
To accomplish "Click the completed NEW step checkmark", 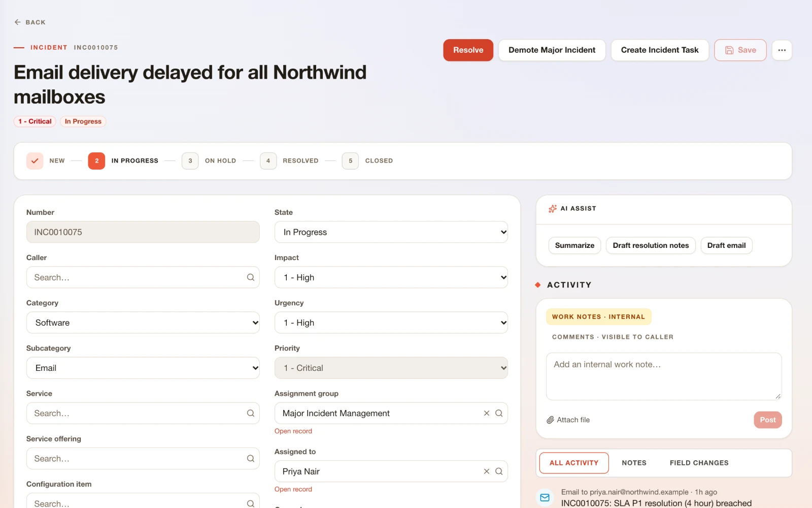I will (x=35, y=161).
